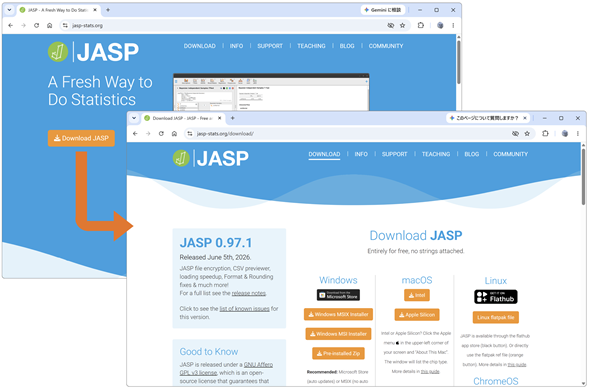This screenshot has height=391, width=590.
Task: Open SUPPORT menu on the download page
Action: (394, 154)
